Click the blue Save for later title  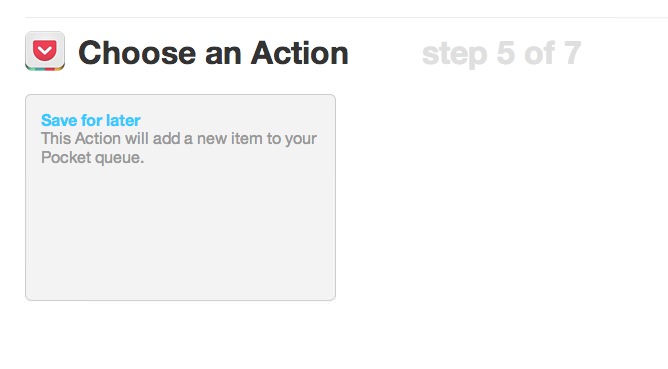(91, 120)
